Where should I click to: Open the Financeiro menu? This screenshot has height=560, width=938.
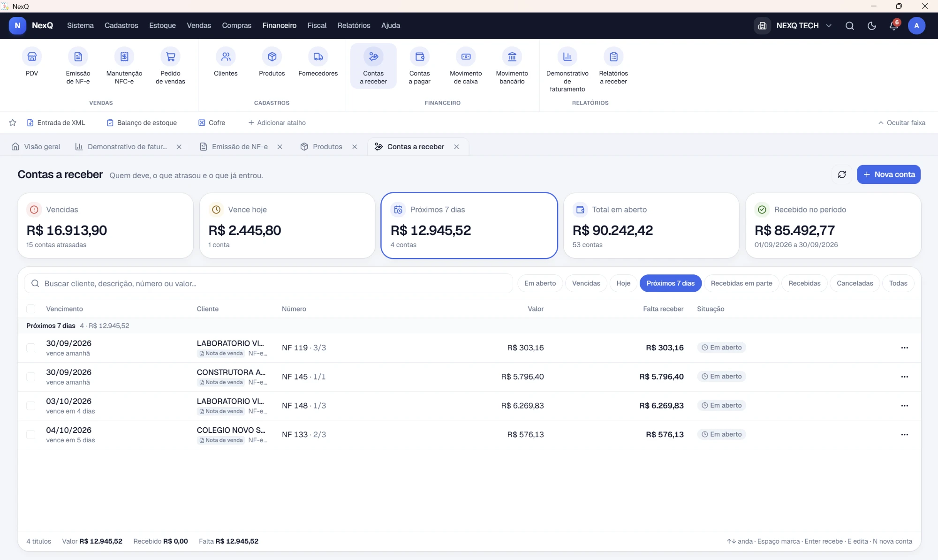(279, 26)
